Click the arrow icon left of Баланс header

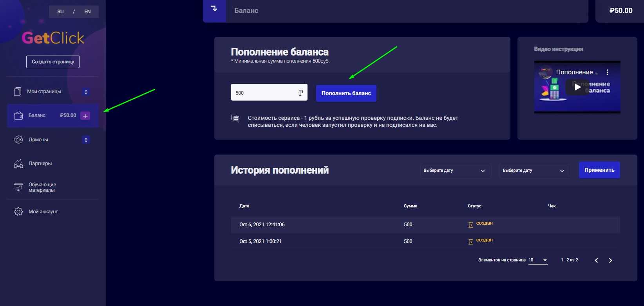[214, 9]
